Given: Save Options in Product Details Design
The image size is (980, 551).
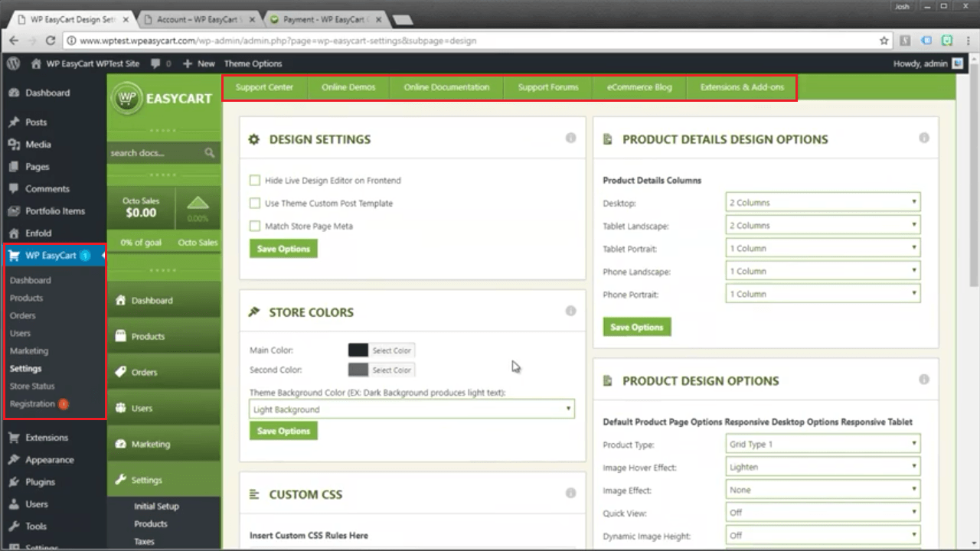Looking at the screenshot, I should click(637, 327).
